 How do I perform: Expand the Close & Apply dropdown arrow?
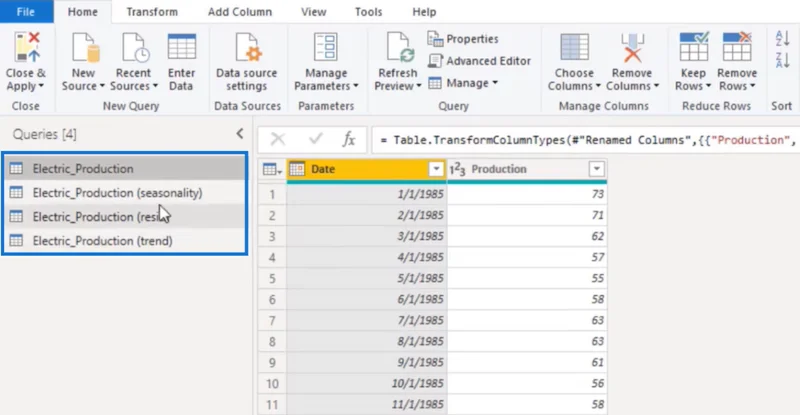point(41,86)
